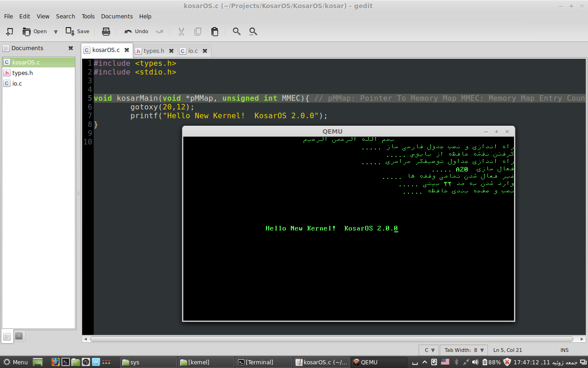588x368 pixels.
Task: Toggle the INS insert mode indicator
Action: coord(564,350)
